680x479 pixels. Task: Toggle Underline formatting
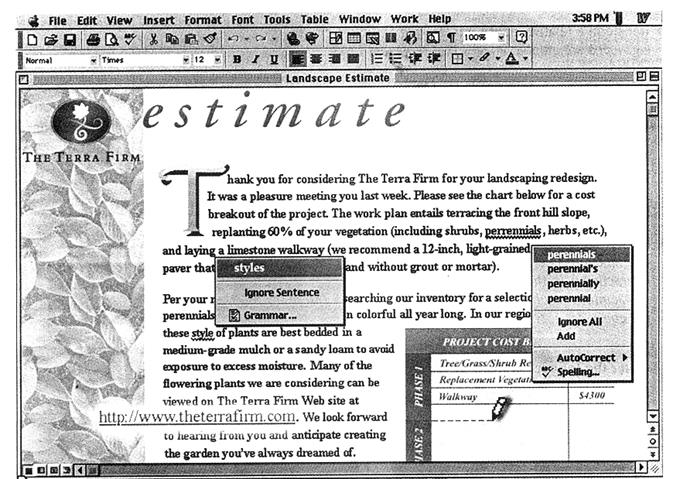click(274, 59)
